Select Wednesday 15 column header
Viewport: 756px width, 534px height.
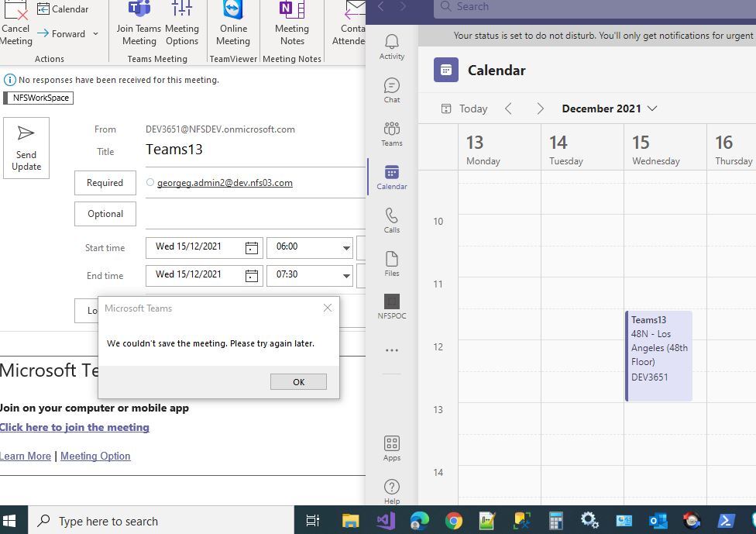click(x=665, y=147)
